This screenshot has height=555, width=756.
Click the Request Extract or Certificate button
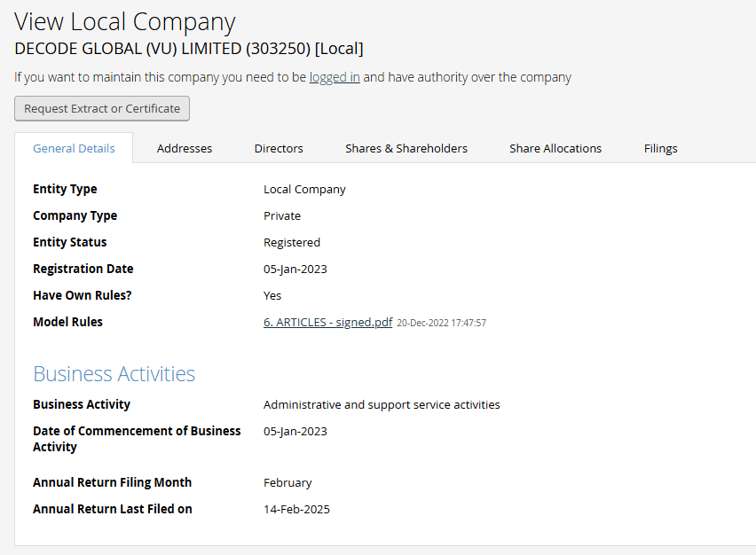pos(102,108)
